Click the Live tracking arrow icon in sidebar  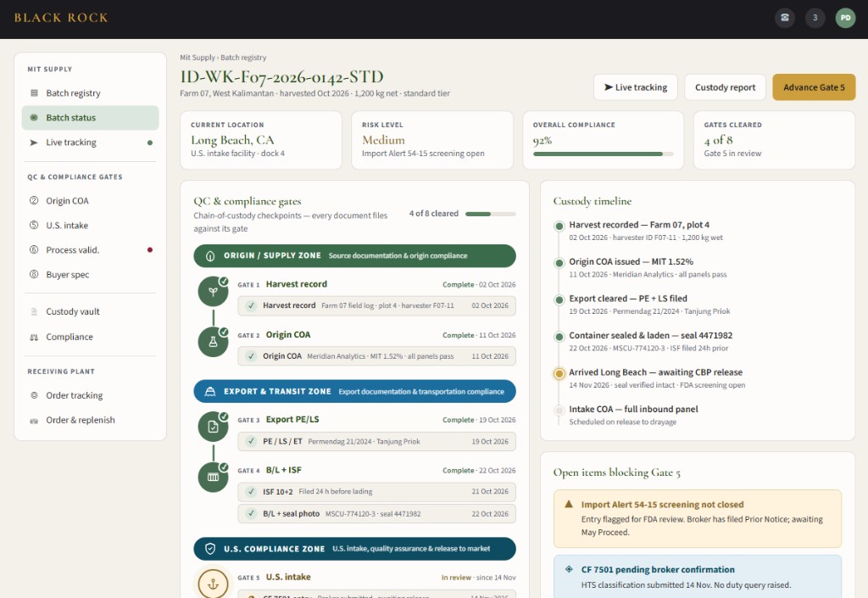point(34,143)
